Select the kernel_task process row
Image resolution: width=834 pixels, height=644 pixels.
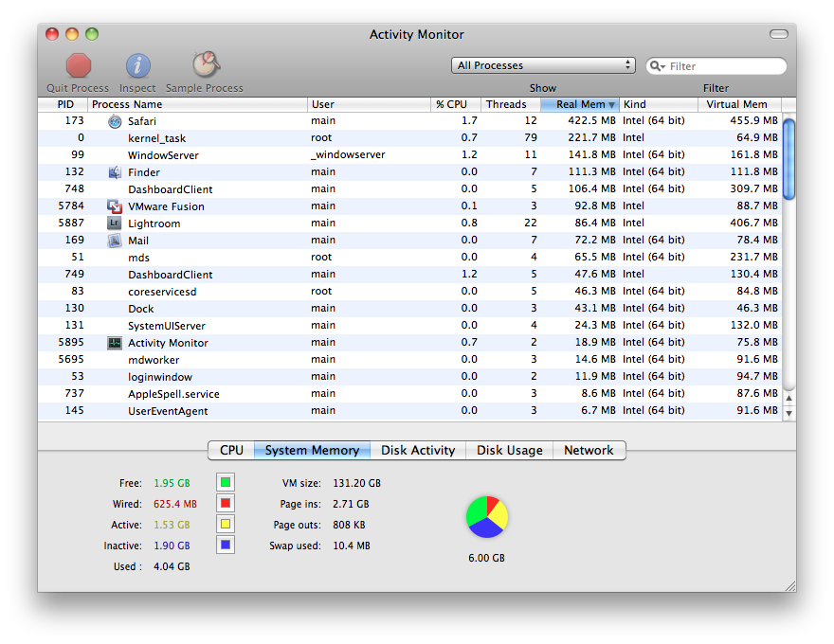click(x=410, y=138)
